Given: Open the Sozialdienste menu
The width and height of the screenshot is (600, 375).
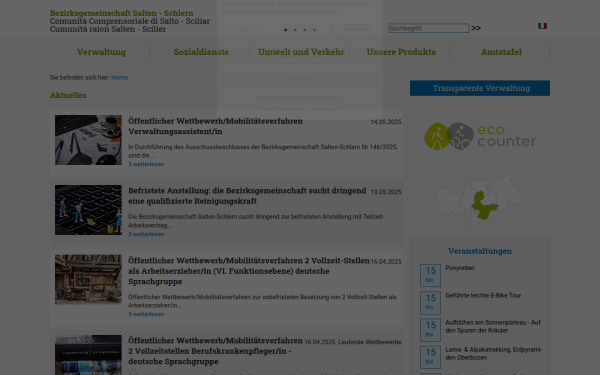Looking at the screenshot, I should click(201, 52).
